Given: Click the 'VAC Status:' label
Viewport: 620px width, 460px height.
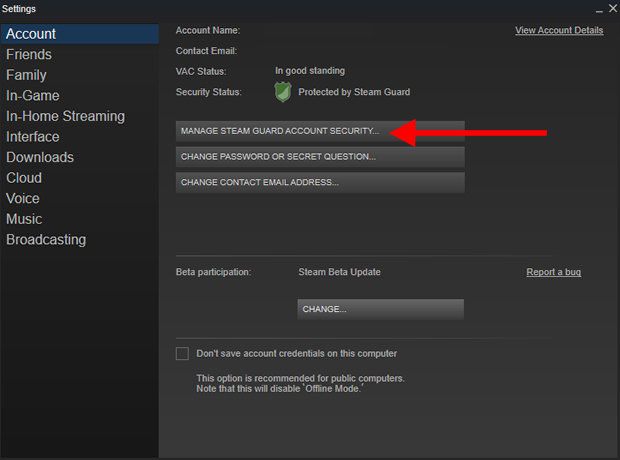Looking at the screenshot, I should click(201, 72).
